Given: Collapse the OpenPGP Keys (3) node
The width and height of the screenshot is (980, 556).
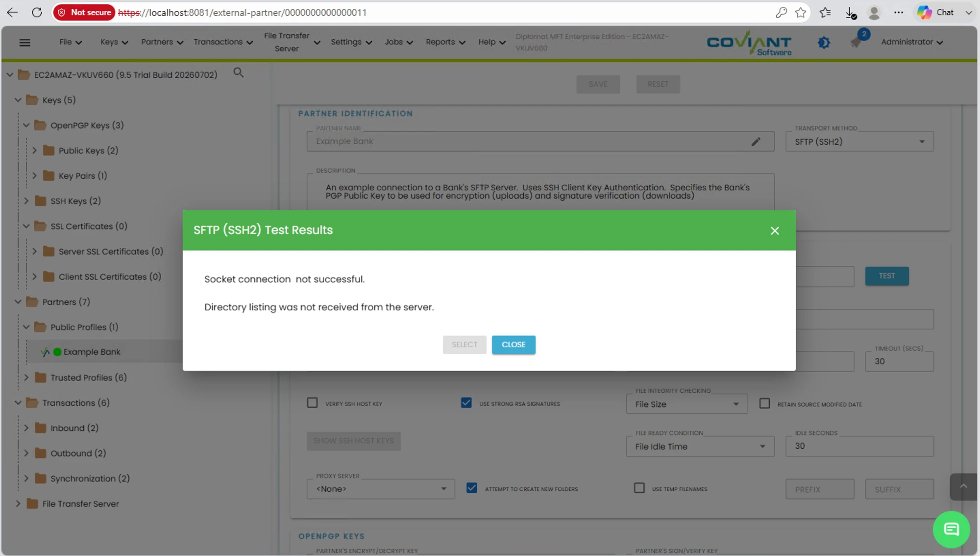Looking at the screenshot, I should tap(26, 126).
